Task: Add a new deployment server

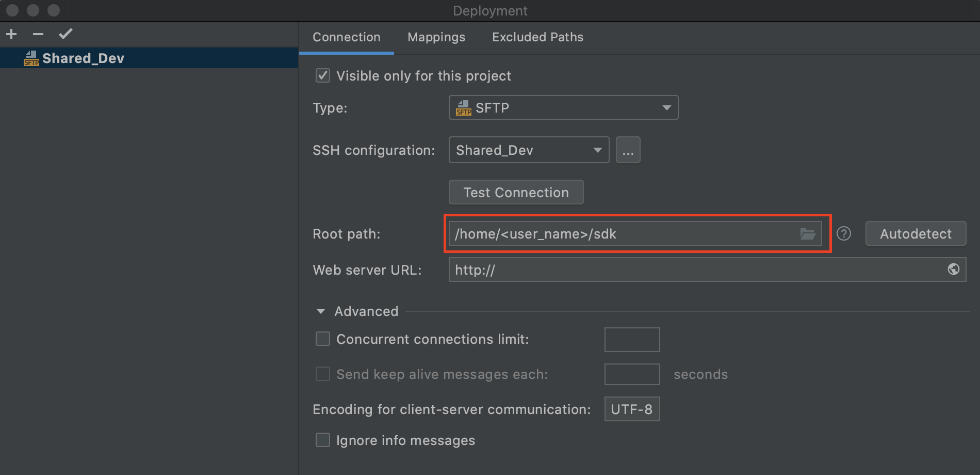Action: coord(11,35)
